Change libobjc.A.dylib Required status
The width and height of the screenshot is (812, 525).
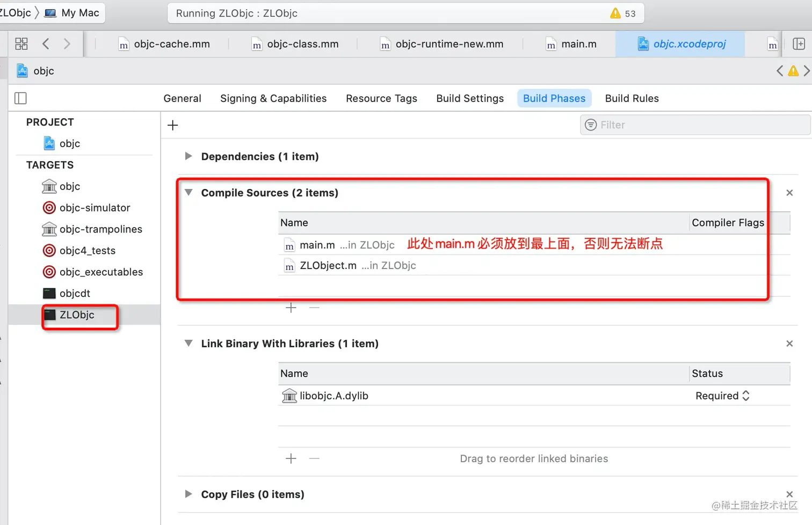click(x=722, y=396)
